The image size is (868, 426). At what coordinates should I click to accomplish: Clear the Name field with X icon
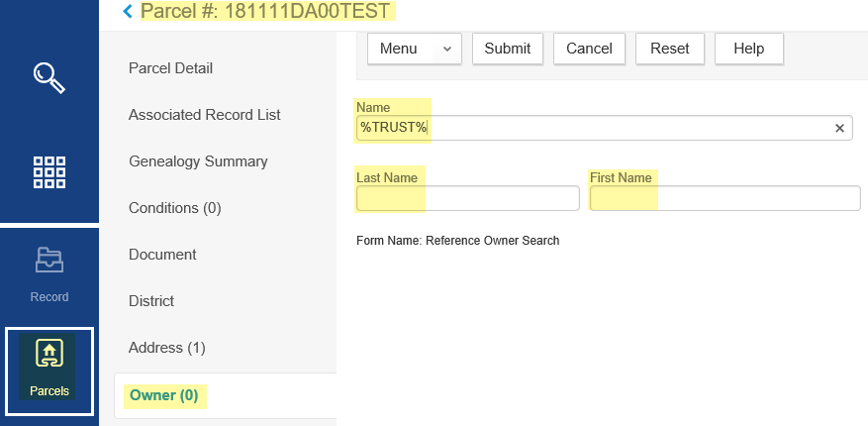[839, 128]
